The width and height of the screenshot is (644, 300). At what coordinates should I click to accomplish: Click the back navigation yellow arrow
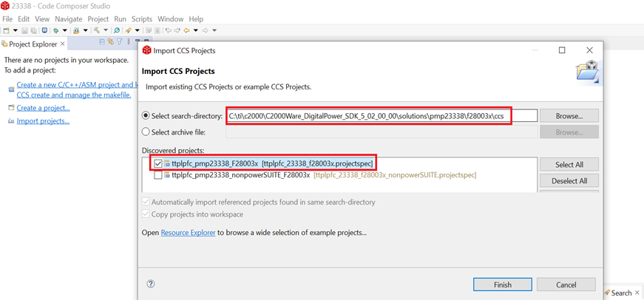(186, 30)
